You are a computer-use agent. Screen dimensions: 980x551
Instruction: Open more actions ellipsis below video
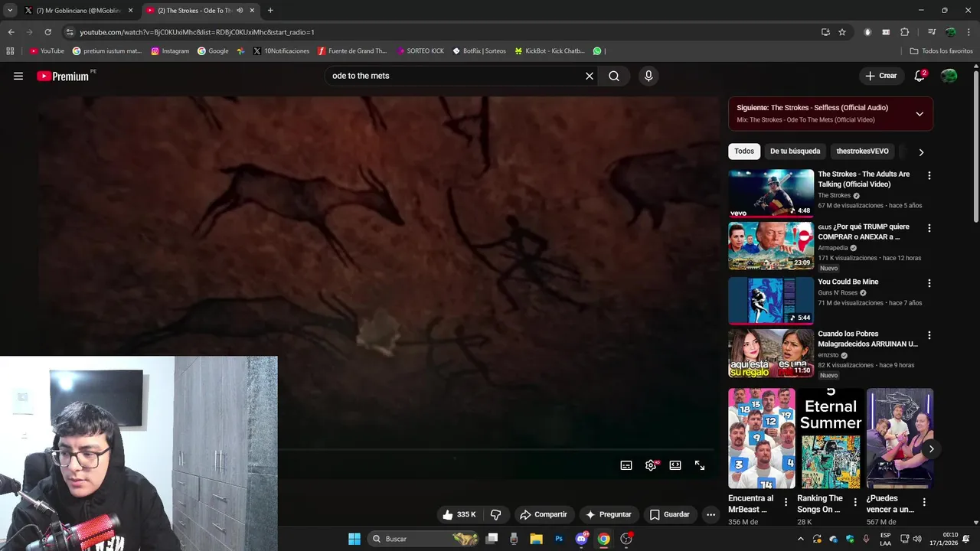(710, 514)
